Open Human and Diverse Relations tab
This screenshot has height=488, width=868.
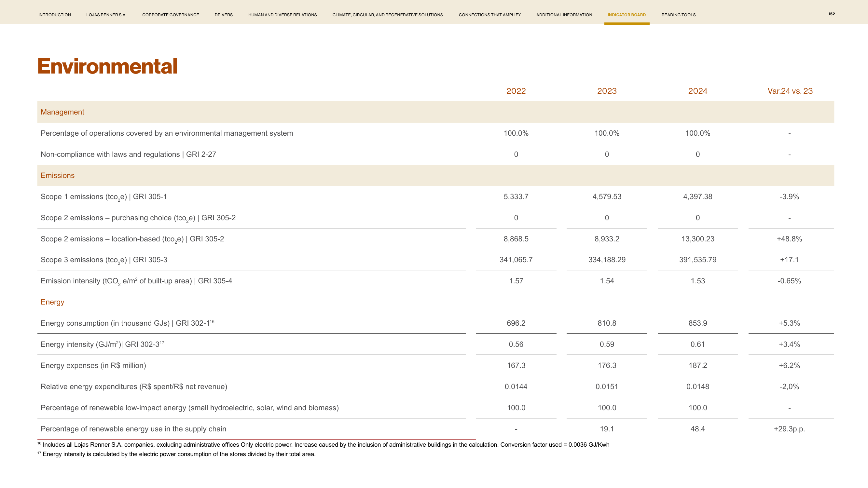click(282, 15)
